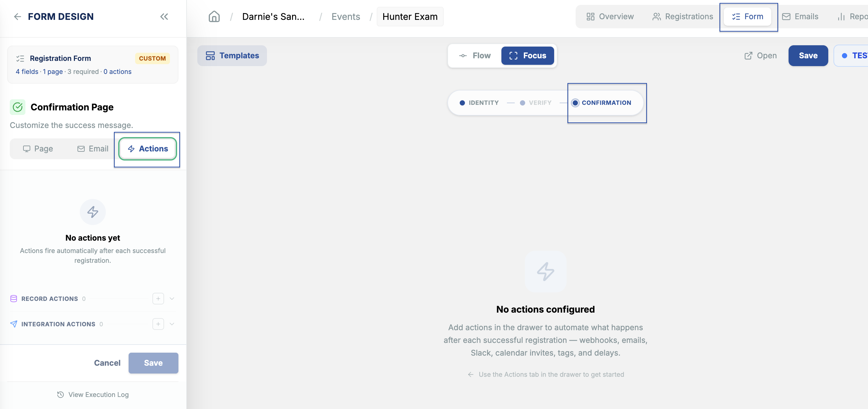The height and width of the screenshot is (409, 868).
Task: Switch to the Email tab in drawer
Action: 93,149
